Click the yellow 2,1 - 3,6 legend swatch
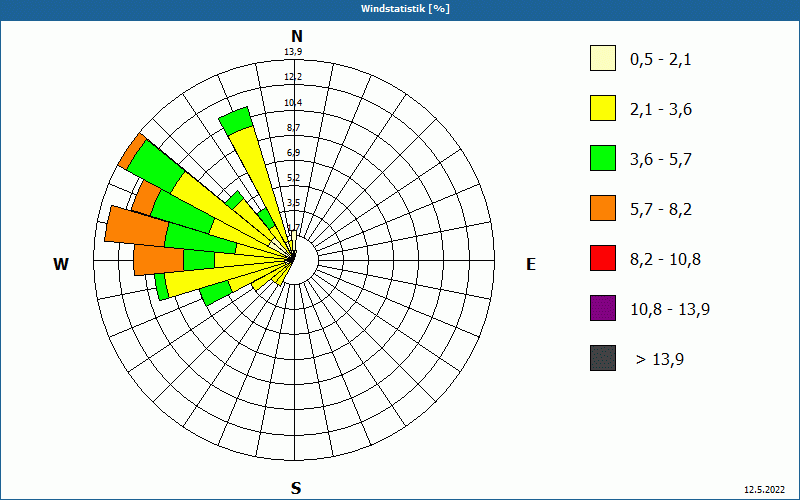 click(x=603, y=108)
